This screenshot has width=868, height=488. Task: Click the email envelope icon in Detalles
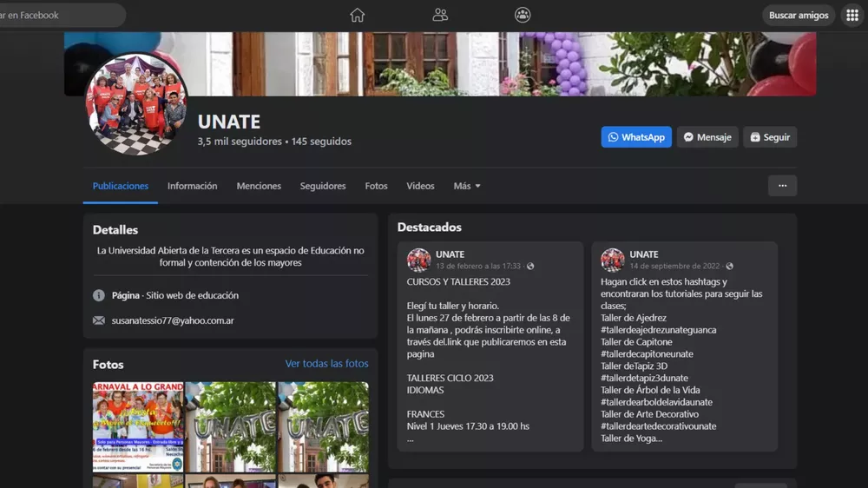coord(99,320)
